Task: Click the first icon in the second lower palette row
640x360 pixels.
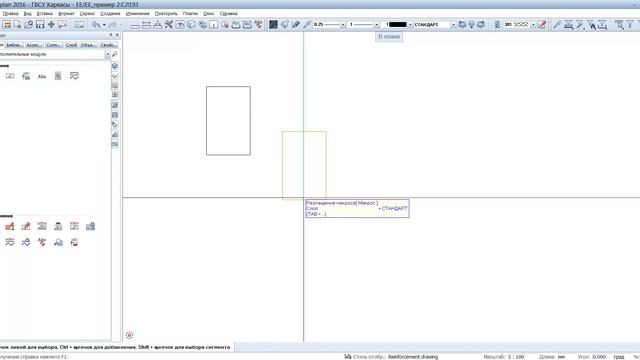Action: 10,242
